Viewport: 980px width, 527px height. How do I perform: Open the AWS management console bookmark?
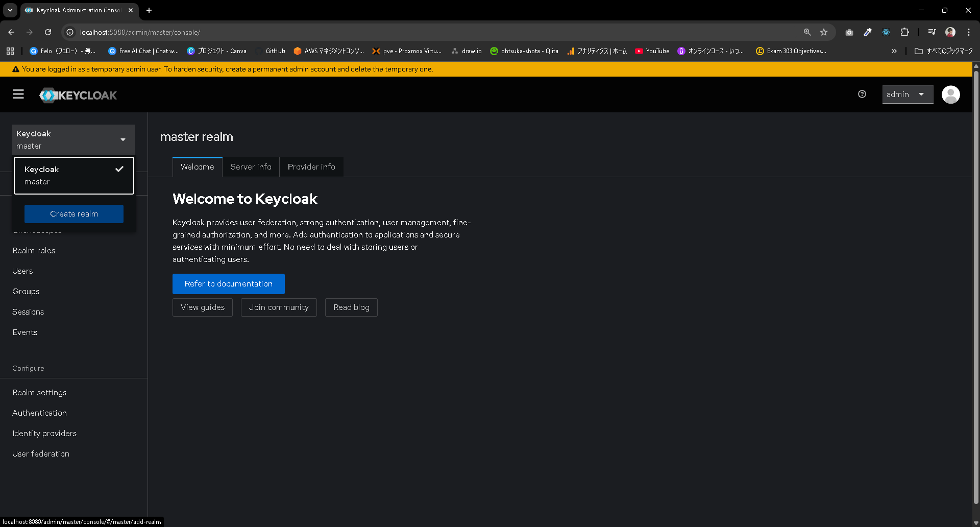(x=329, y=51)
